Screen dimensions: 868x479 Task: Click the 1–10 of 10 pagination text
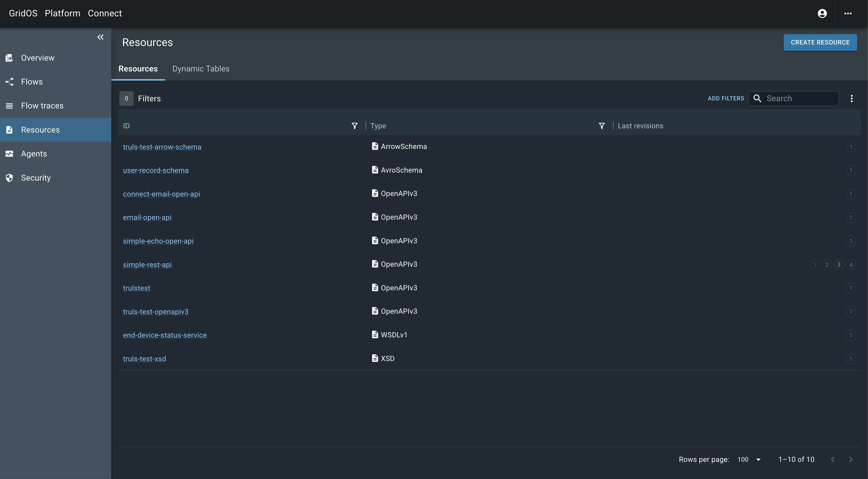796,459
